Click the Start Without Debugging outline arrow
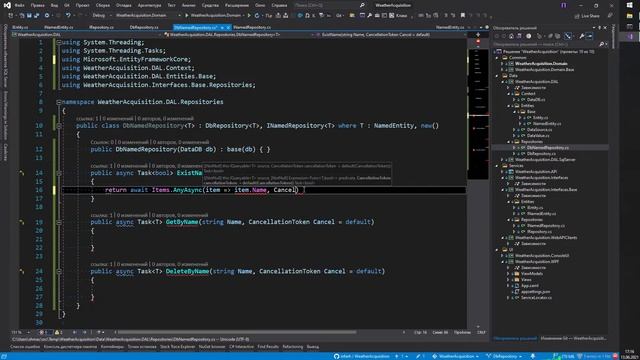 click(249, 16)
